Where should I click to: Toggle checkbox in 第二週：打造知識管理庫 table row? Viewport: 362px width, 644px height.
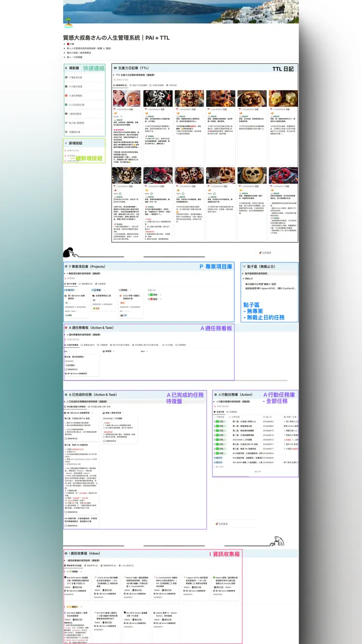click(x=217, y=434)
